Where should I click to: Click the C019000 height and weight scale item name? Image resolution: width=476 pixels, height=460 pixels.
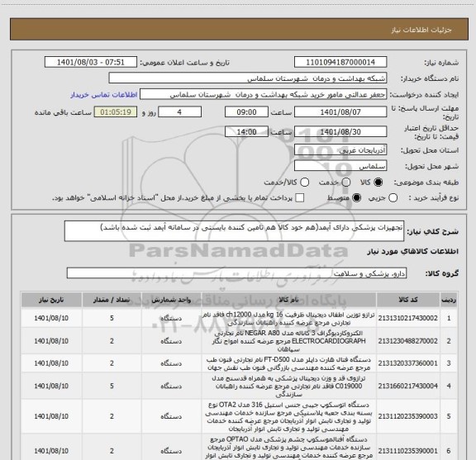(288, 386)
